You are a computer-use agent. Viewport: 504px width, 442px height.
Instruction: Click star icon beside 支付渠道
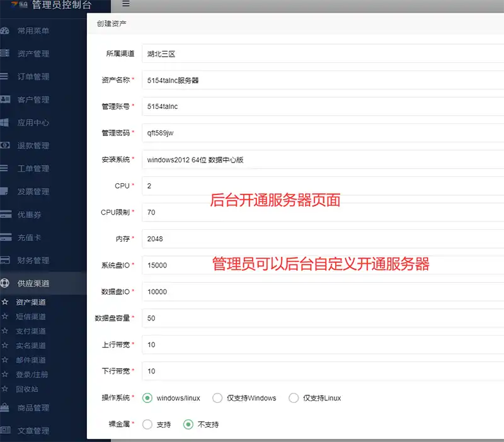[x=5, y=331]
